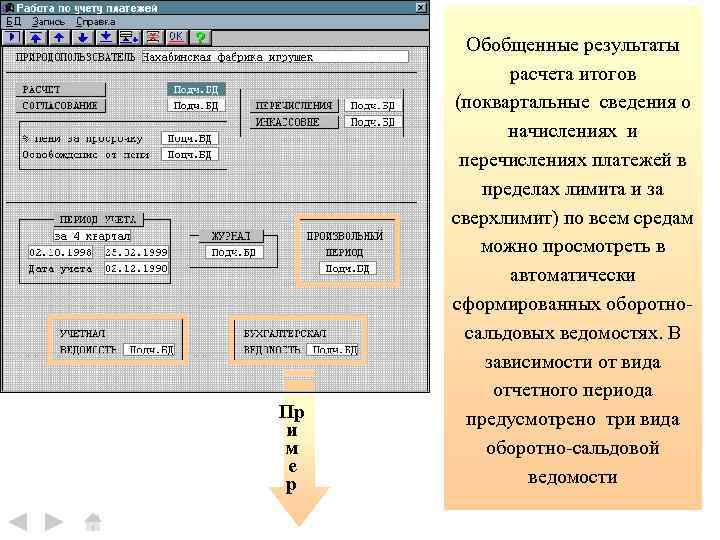Click the red delete record icon
The width and height of the screenshot is (720, 540).
coord(153,37)
